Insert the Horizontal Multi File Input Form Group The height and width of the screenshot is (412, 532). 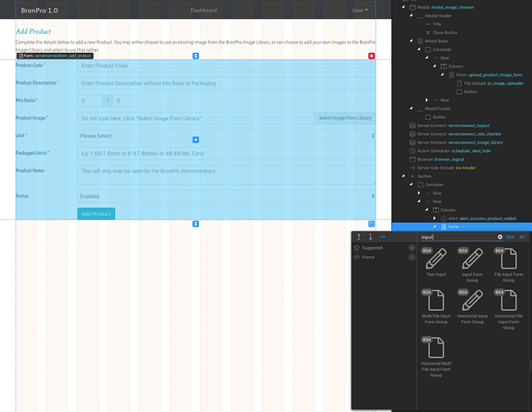436,357
